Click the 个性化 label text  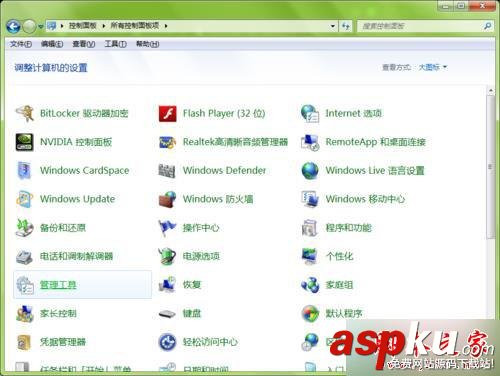339,256
